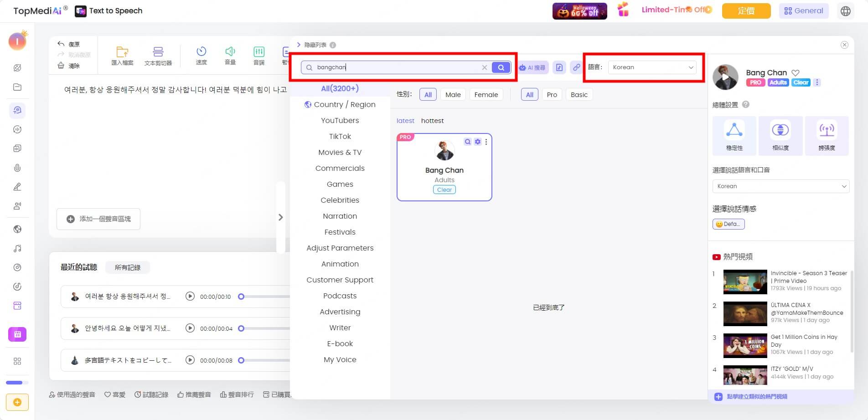Select the Male gender filter
The width and height of the screenshot is (868, 420).
click(453, 95)
